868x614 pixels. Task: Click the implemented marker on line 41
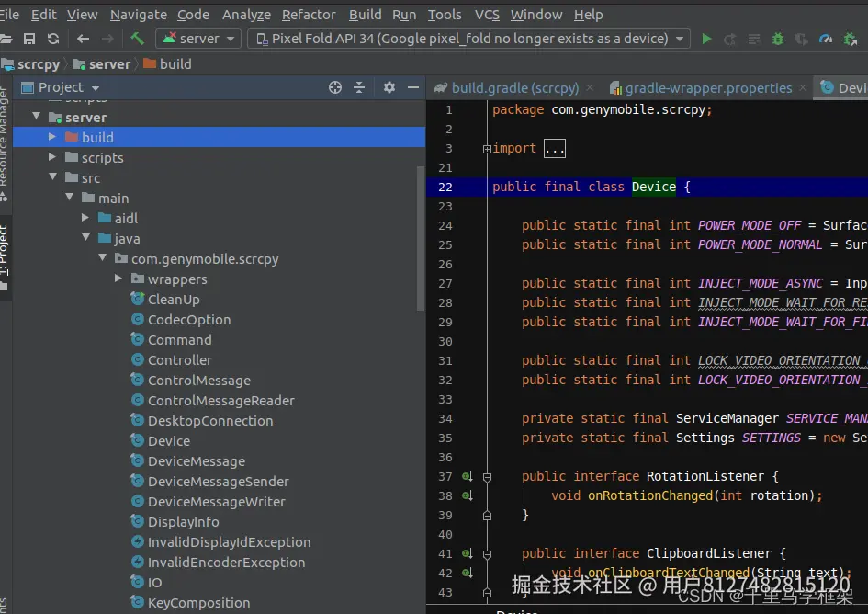tap(468, 553)
